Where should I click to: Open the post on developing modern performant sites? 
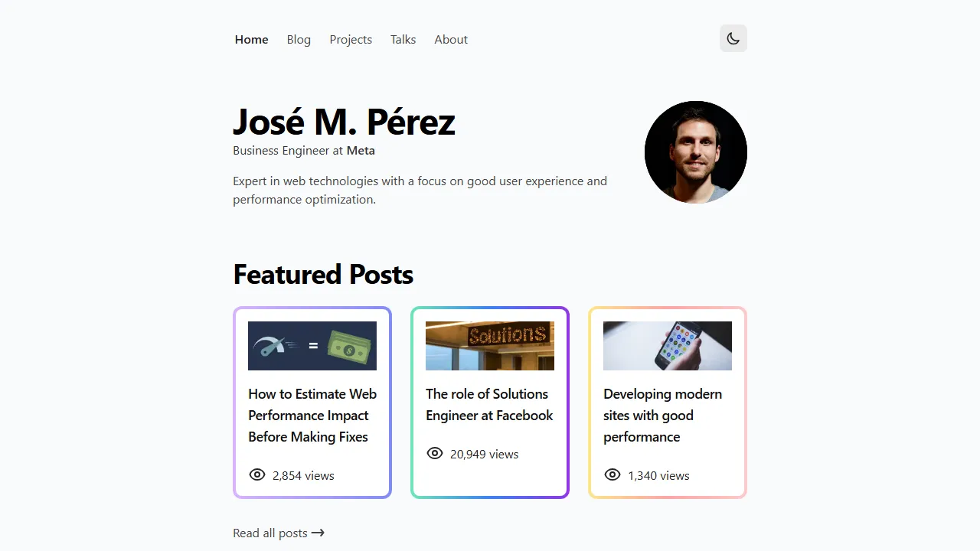(x=663, y=415)
